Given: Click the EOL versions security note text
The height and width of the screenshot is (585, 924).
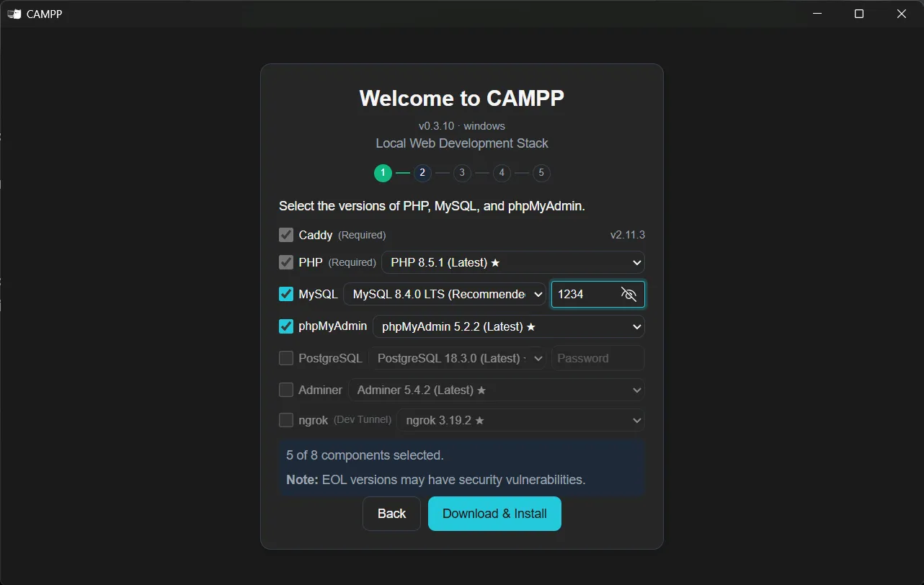Looking at the screenshot, I should tap(436, 480).
